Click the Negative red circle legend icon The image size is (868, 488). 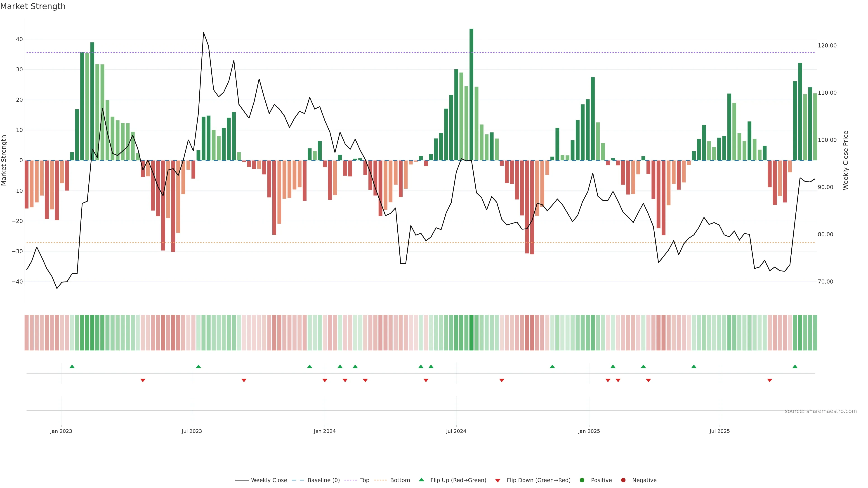623,480
